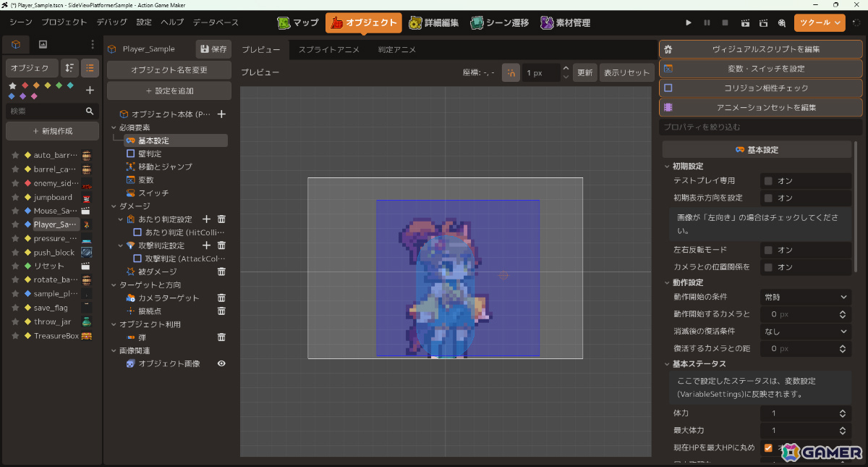Add item to あたり判定設定 with plus
This screenshot has width=868, height=467.
[x=206, y=219]
